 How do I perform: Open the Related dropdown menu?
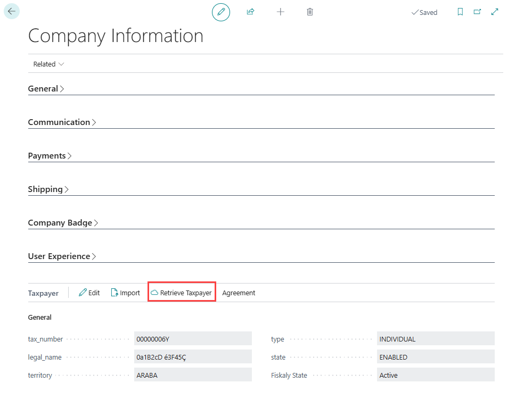pyautogui.click(x=48, y=64)
